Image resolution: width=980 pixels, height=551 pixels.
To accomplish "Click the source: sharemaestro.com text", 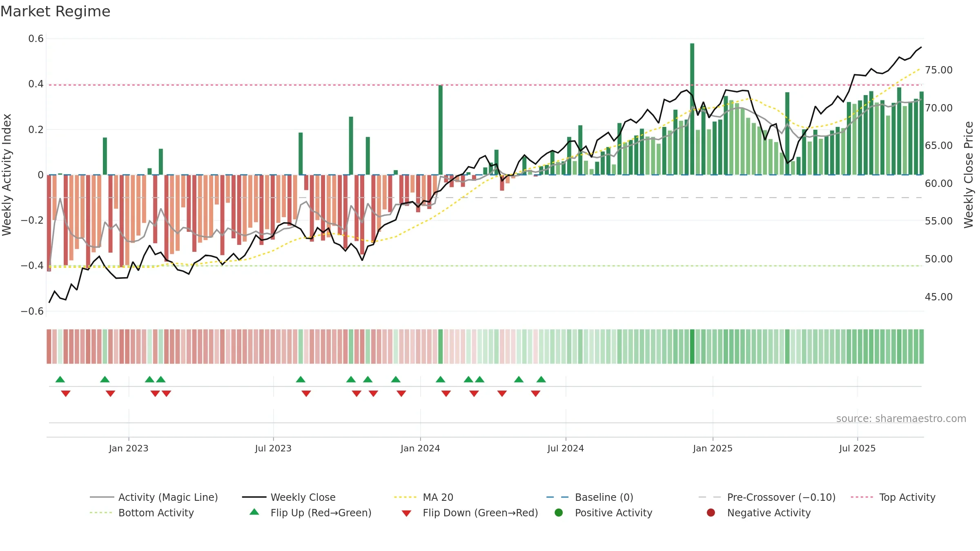I will point(901,418).
